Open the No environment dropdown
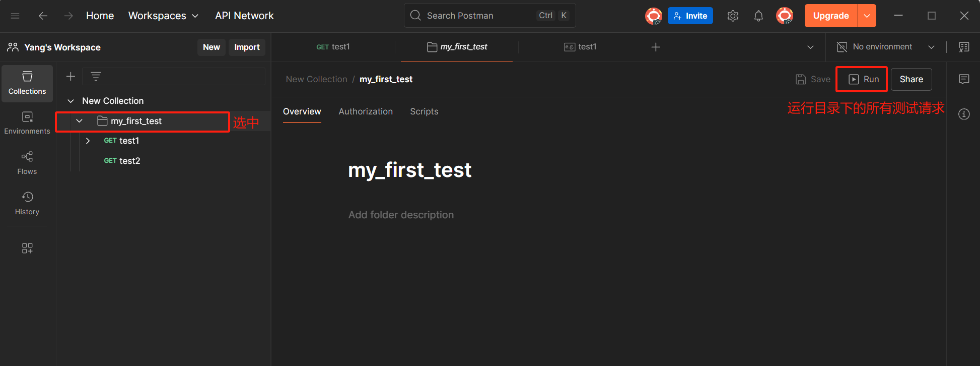Screen dimensions: 980x366 click(x=886, y=47)
